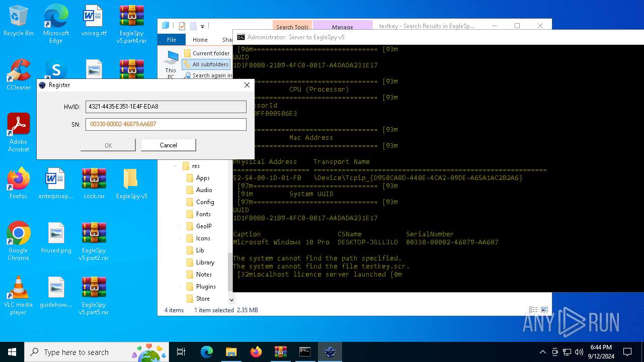Viewport: 644px width, 362px height.
Task: Open the File menu in Explorer
Action: 172,40
